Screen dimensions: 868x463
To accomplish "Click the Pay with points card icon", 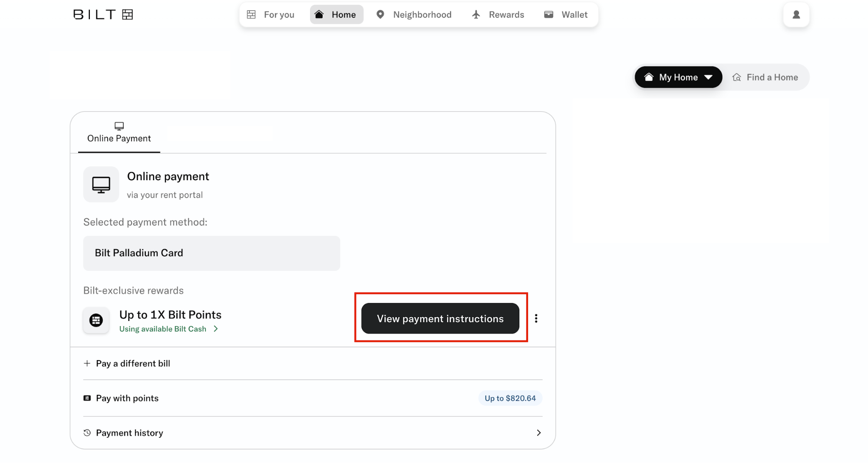I will pos(87,398).
